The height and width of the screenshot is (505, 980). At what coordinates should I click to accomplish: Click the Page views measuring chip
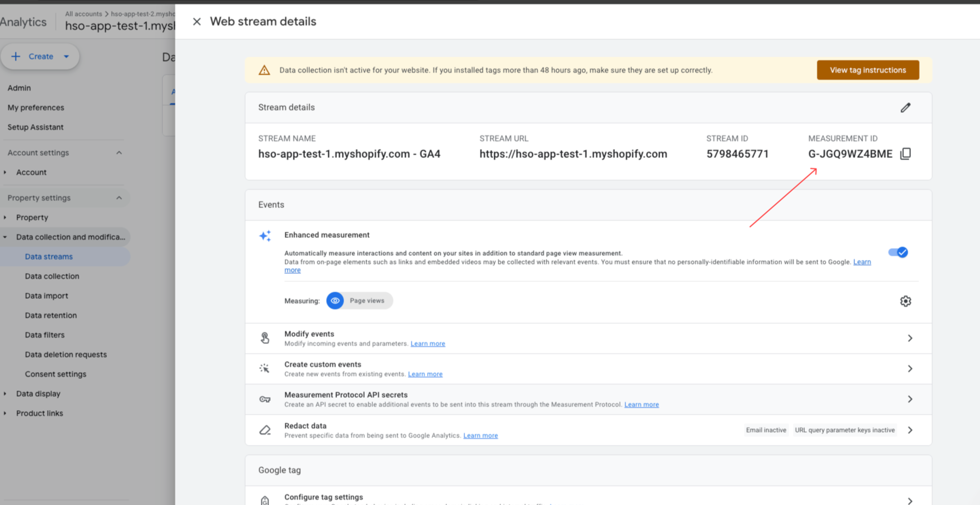tap(359, 300)
